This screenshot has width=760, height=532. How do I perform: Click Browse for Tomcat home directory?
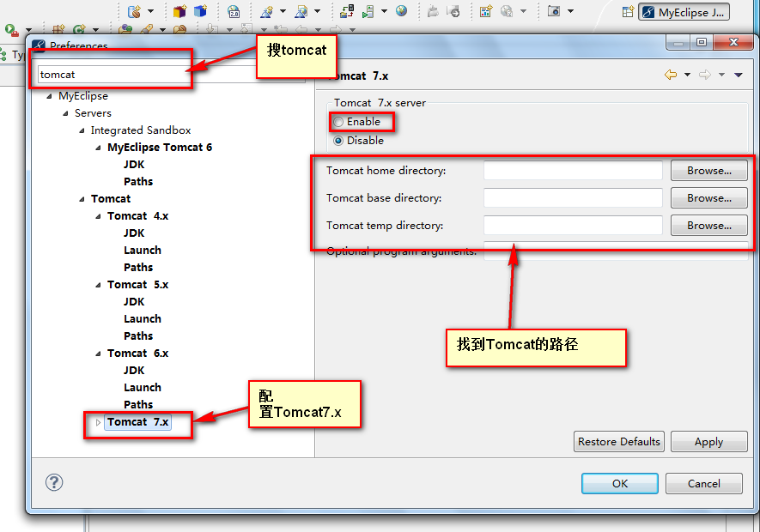(709, 171)
